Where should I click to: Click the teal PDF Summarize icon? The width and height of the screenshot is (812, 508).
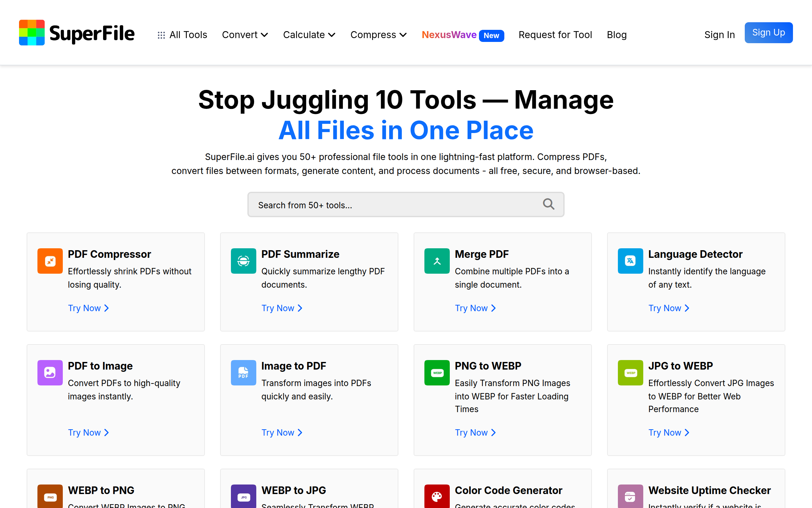pos(244,261)
